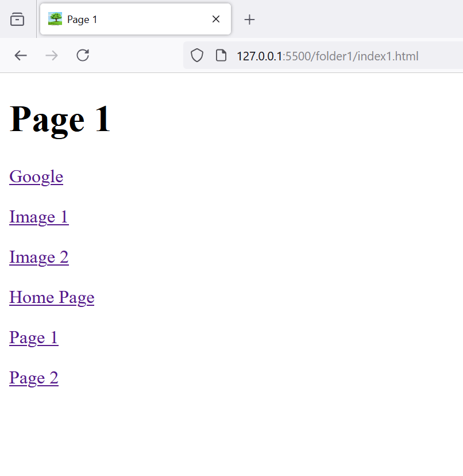Open the Image 1 link
The width and height of the screenshot is (463, 476).
[39, 217]
